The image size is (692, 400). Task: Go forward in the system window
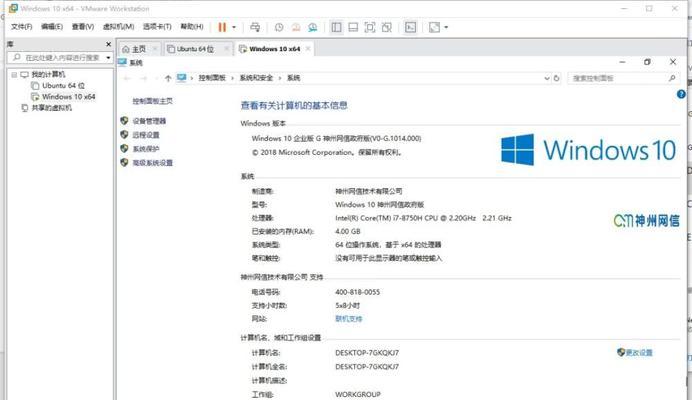click(x=143, y=78)
